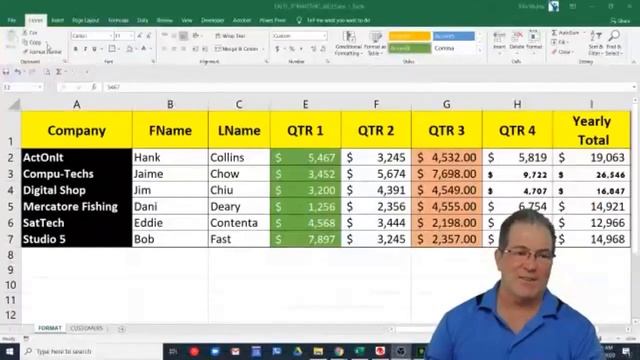Open the Custom number format dropdown
Screen dimensions: 640x360
[x=324, y=36]
